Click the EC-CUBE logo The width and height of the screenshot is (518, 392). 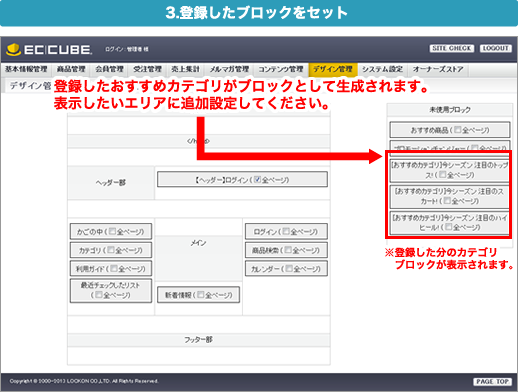(x=49, y=49)
